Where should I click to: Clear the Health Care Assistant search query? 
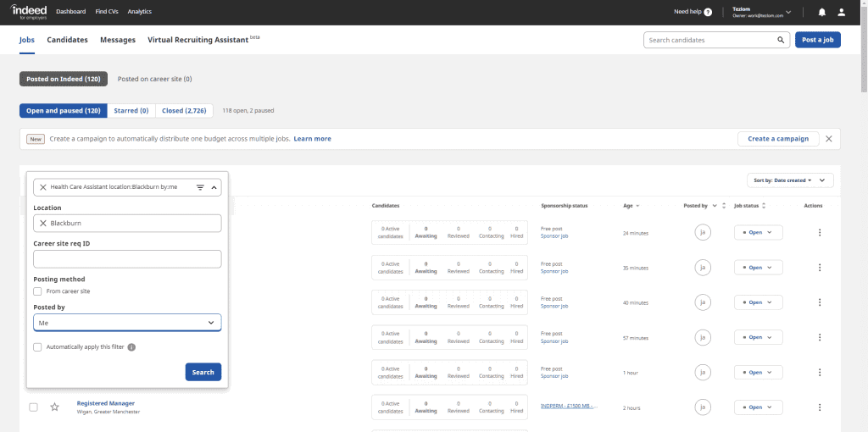coord(43,187)
